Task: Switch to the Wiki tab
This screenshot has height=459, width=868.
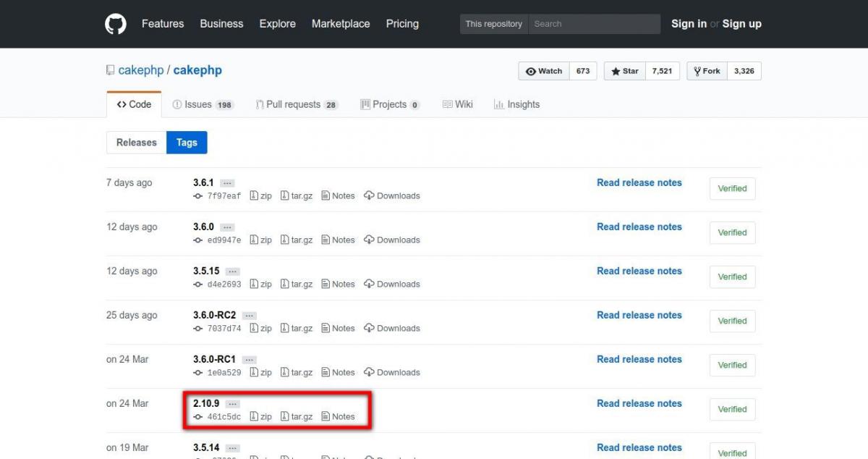Action: 457,104
